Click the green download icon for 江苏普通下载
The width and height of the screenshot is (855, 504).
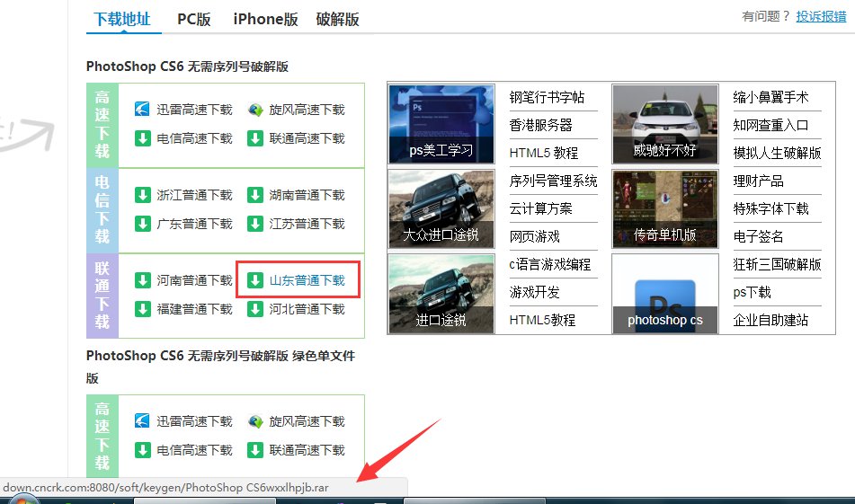254,224
